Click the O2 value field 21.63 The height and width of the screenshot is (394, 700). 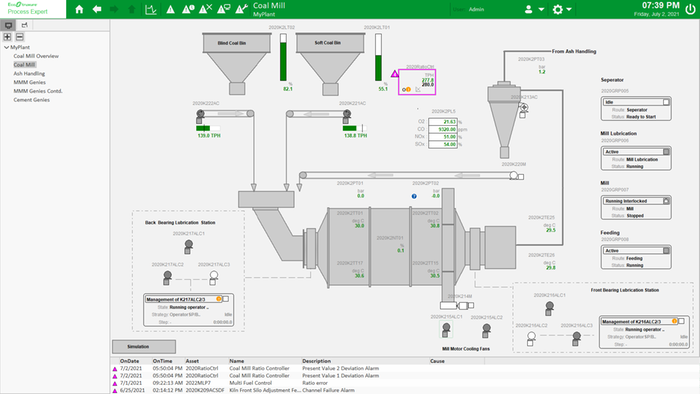442,122
